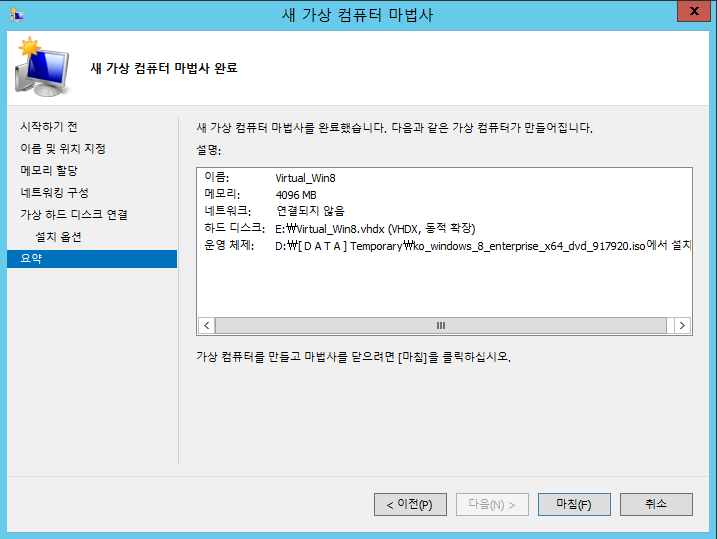The width and height of the screenshot is (717, 539).
Task: Open the 가상 하드 디스크 연결 step
Action: (74, 214)
